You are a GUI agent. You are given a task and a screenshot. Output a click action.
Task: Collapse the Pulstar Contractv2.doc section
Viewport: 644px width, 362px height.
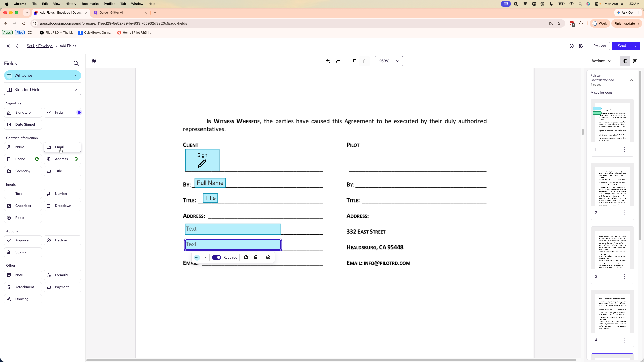click(x=632, y=80)
